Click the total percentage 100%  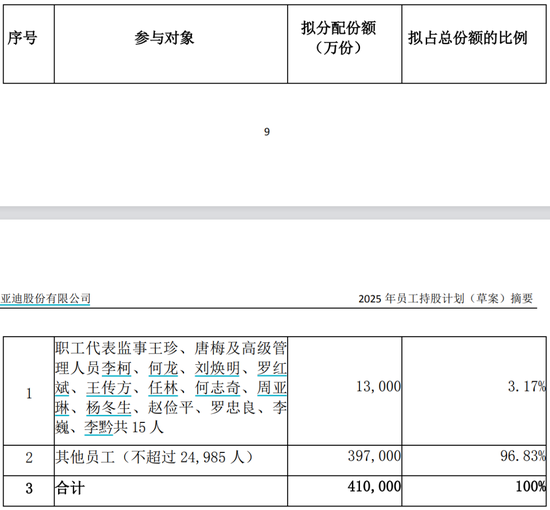(531, 486)
